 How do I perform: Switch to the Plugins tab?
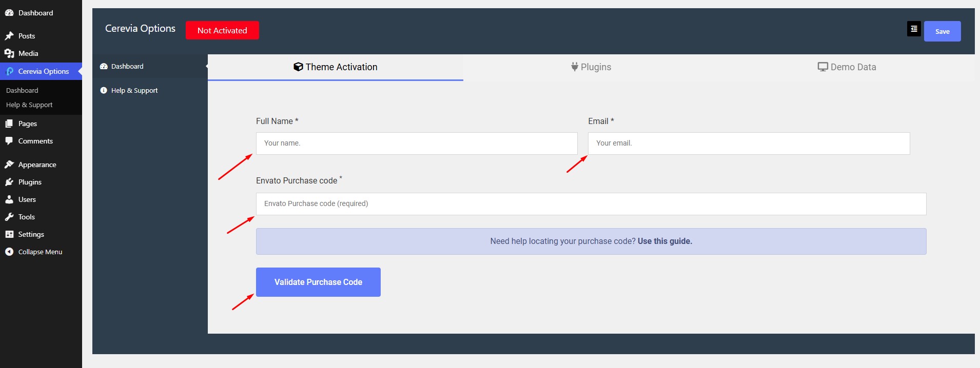click(x=591, y=67)
